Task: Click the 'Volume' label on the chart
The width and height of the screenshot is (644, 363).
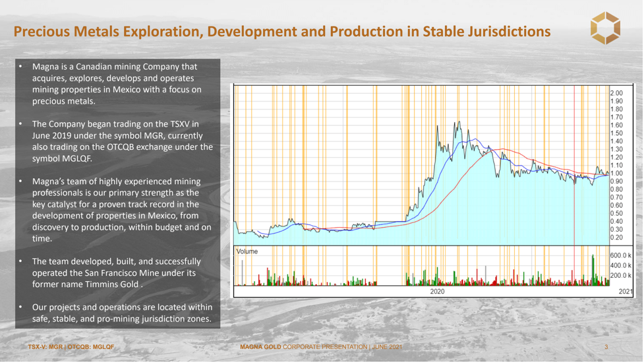Action: click(247, 251)
